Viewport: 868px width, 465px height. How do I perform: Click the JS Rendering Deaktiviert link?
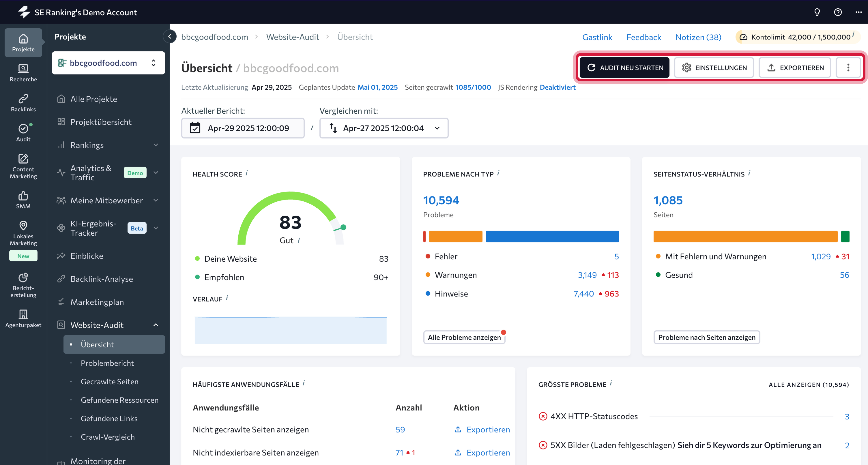point(557,87)
